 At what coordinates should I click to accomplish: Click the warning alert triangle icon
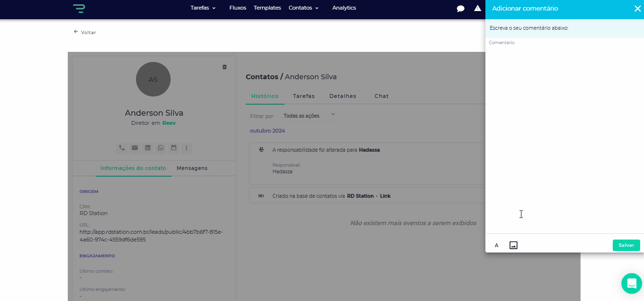(478, 8)
